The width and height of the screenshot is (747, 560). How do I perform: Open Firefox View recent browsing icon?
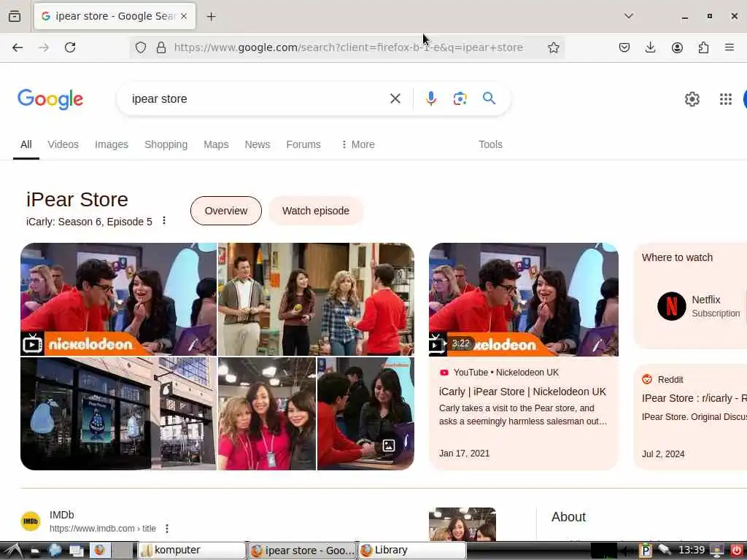(x=15, y=16)
